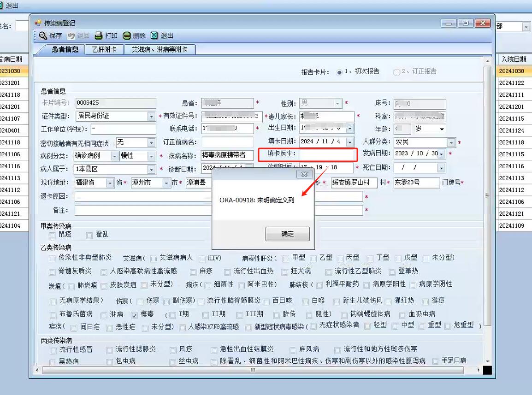Check the 鼠疫 checkbox

tap(52, 236)
